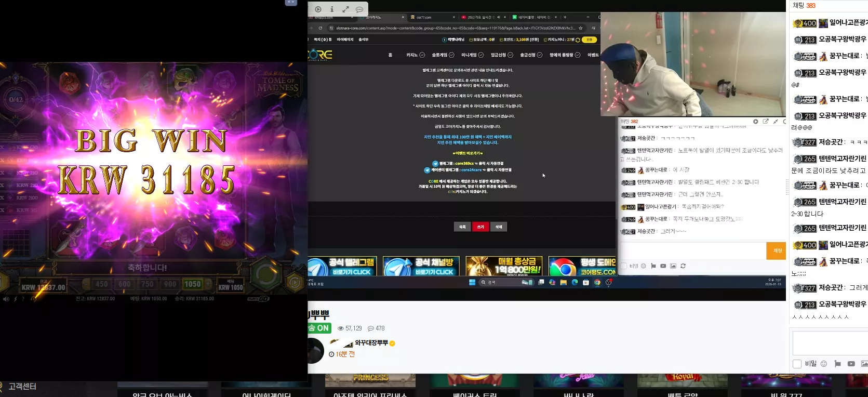868x397 pixels.
Task: Refresh casino money balance icon
Action: (x=578, y=40)
